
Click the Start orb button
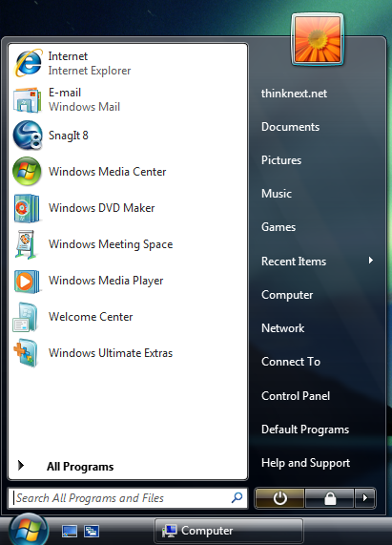coord(29,530)
